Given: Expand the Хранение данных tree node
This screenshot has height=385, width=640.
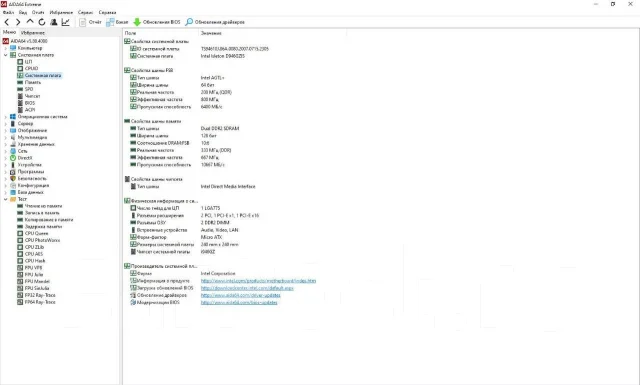Looking at the screenshot, I should click(5, 144).
